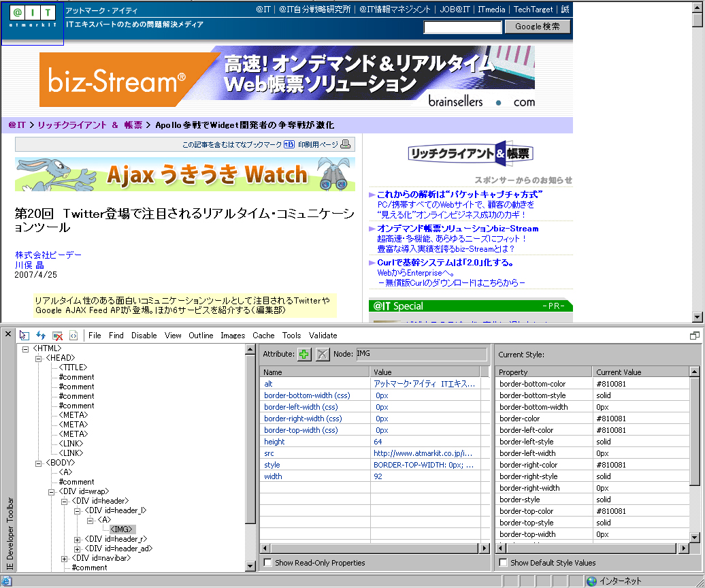Image resolution: width=705 pixels, height=588 pixels.
Task: Collapse the HEAD node
Action: [39, 358]
